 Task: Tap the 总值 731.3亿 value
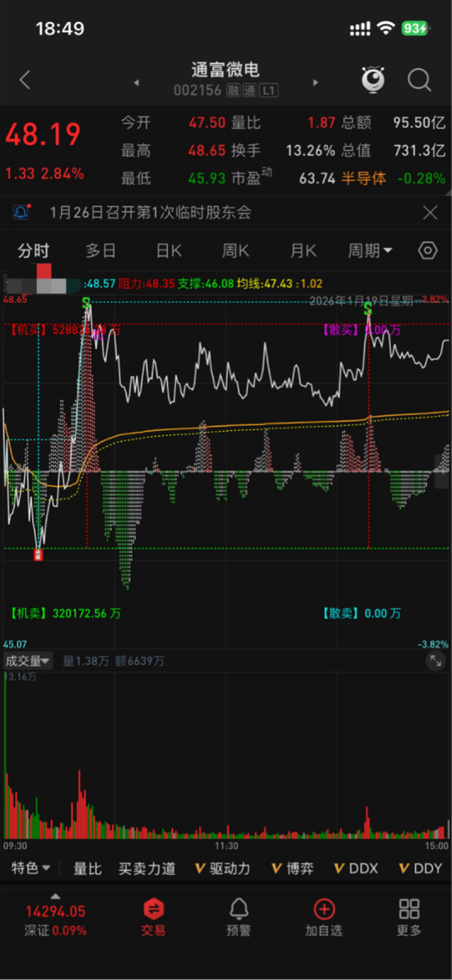420,151
